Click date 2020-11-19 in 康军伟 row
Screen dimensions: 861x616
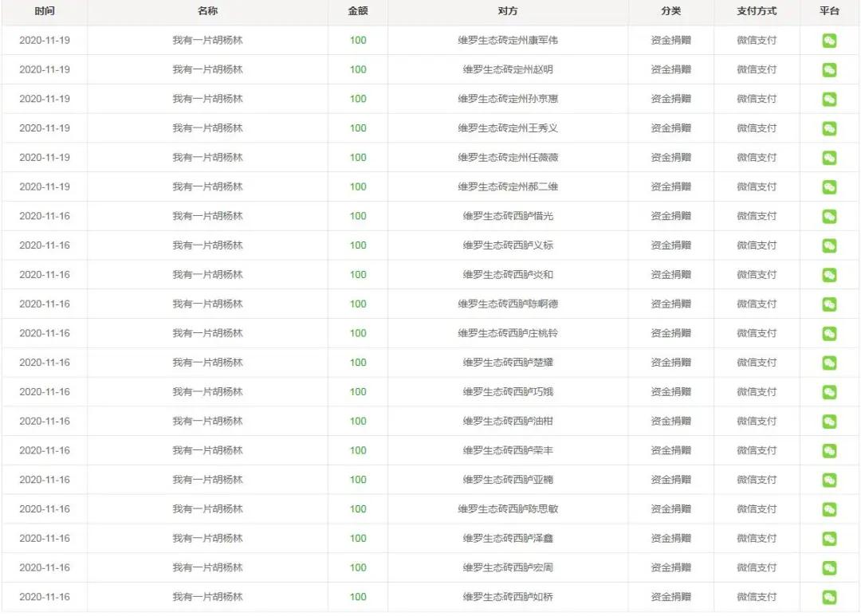pyautogui.click(x=45, y=40)
